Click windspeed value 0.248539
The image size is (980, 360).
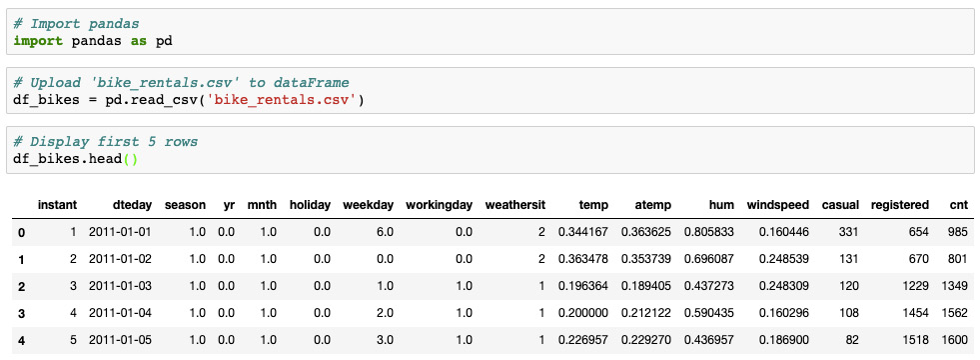pyautogui.click(x=784, y=259)
